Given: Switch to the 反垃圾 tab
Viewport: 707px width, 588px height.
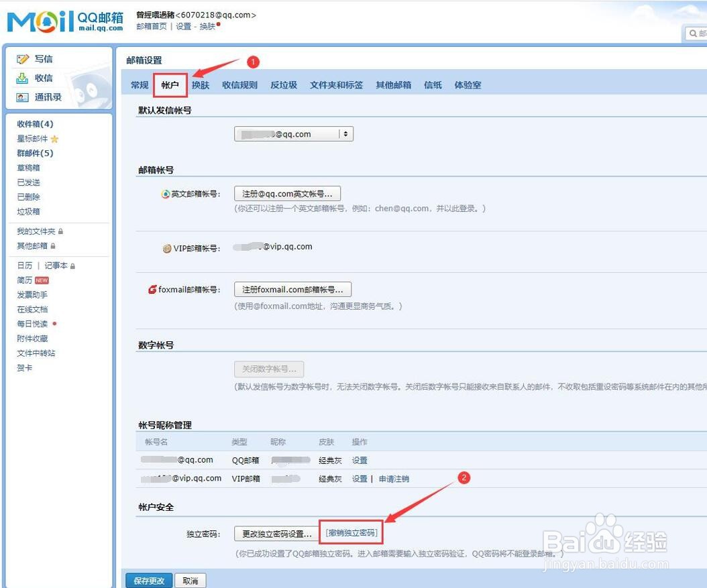Looking at the screenshot, I should point(283,85).
